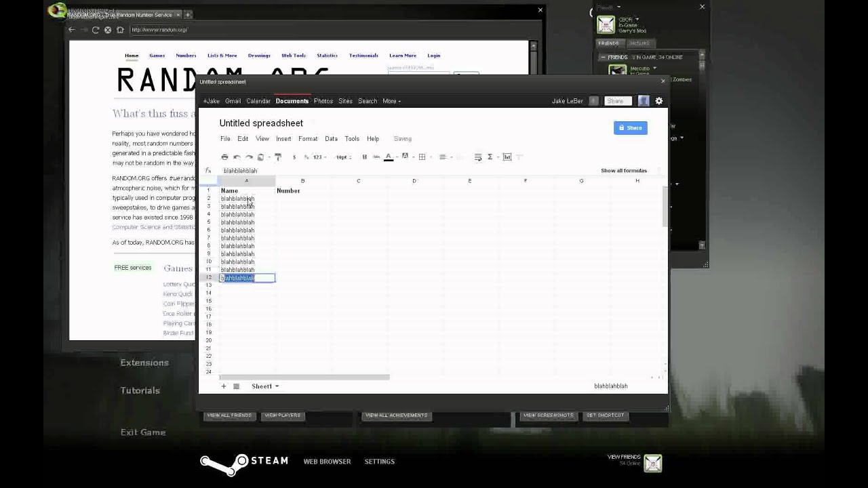
Task: Toggle wrap text in spreadsheet toolbar
Action: tap(478, 157)
